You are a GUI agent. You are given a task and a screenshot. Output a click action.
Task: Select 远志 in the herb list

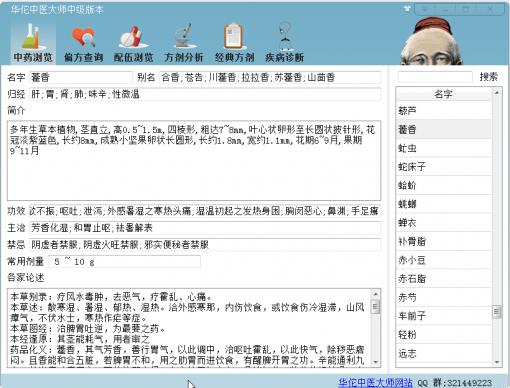pos(444,353)
